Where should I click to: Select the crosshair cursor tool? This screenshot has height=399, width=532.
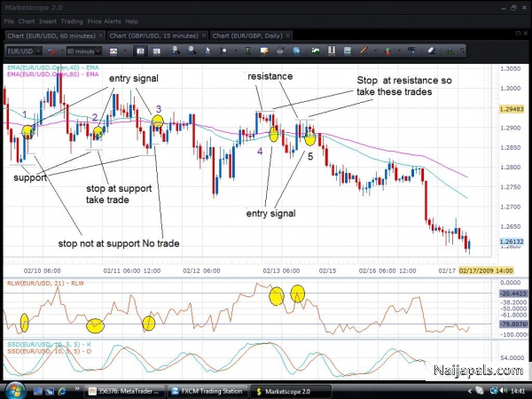click(x=223, y=51)
